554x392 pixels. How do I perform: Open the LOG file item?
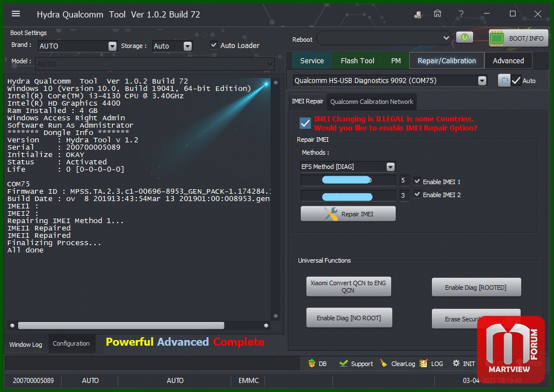coord(431,363)
